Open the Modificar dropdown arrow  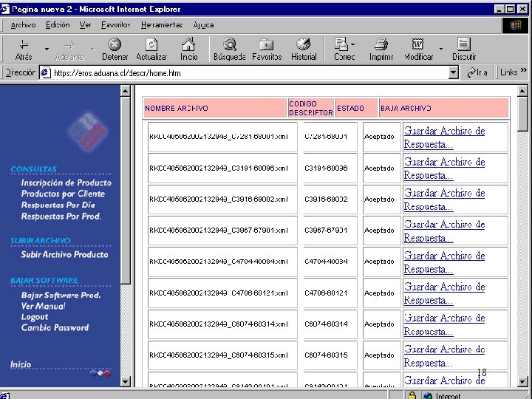point(440,49)
